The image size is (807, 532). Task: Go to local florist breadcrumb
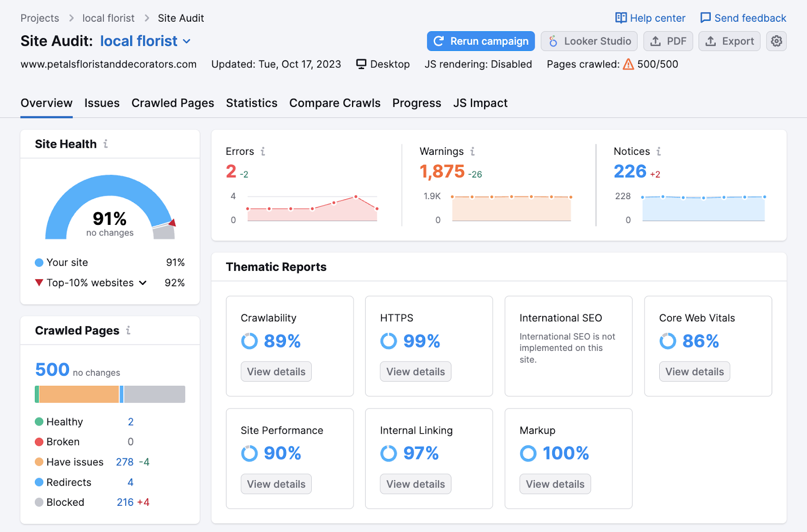coord(108,18)
